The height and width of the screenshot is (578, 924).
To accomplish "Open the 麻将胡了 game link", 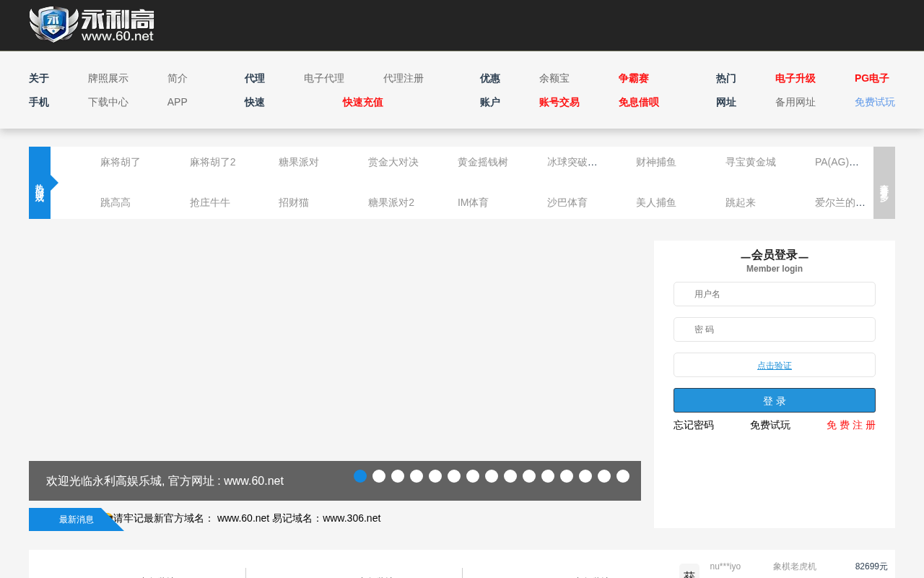I will tap(121, 163).
